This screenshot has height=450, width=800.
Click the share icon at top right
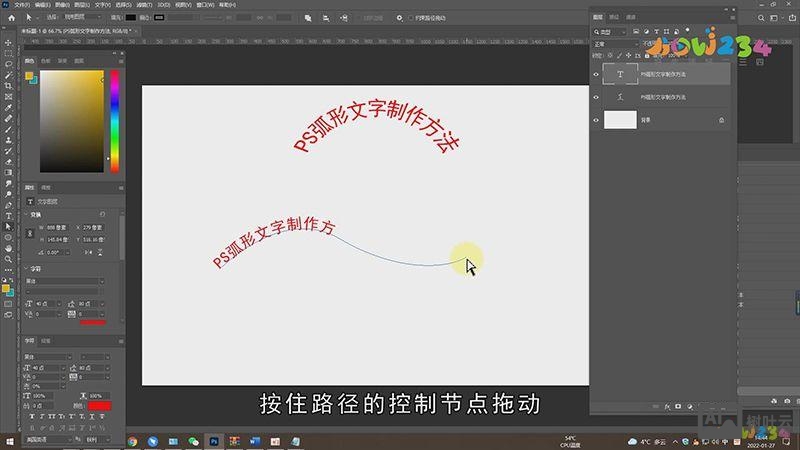[792, 18]
